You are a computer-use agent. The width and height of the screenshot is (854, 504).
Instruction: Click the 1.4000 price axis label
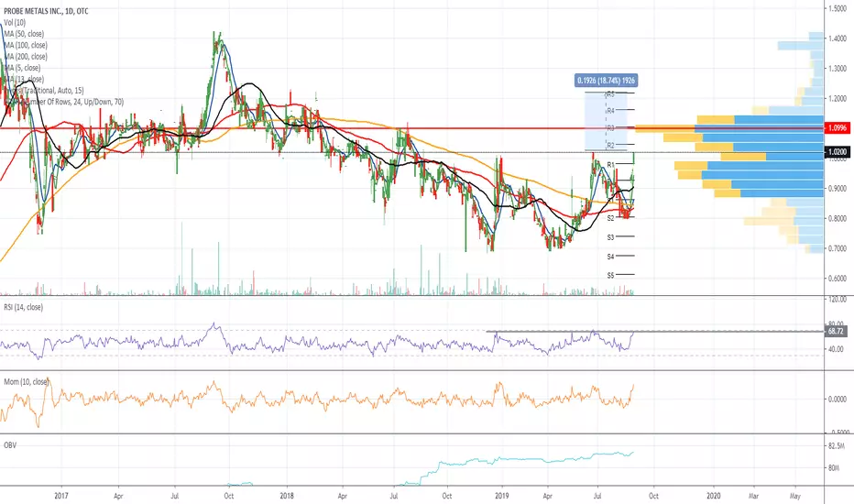(838, 38)
